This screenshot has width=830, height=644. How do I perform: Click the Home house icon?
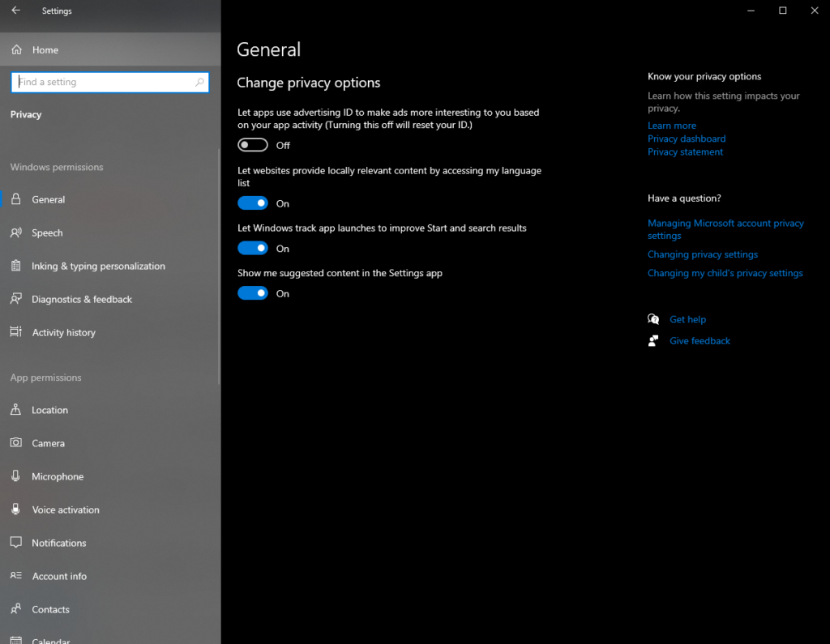(x=17, y=49)
